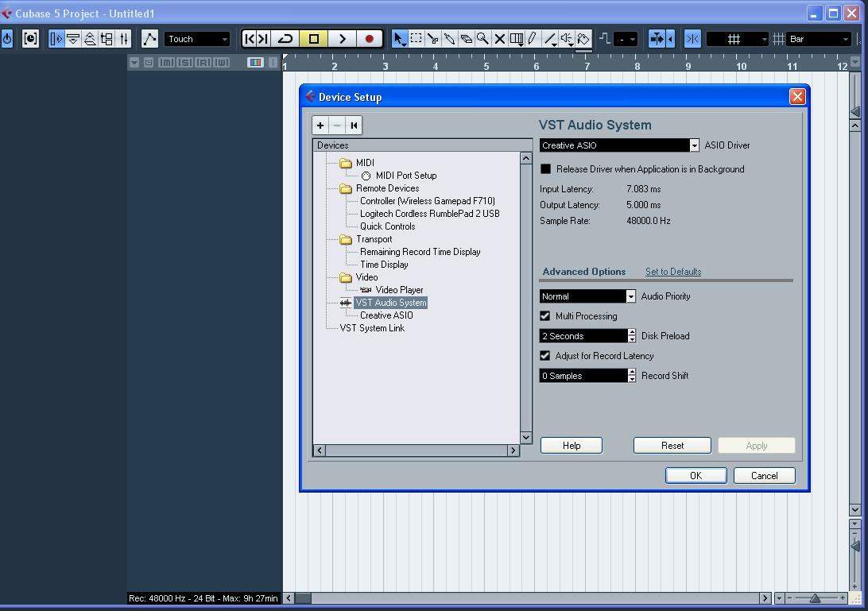The image size is (868, 611).
Task: Toggle the Snap button in the toolbar
Action: pos(692,39)
